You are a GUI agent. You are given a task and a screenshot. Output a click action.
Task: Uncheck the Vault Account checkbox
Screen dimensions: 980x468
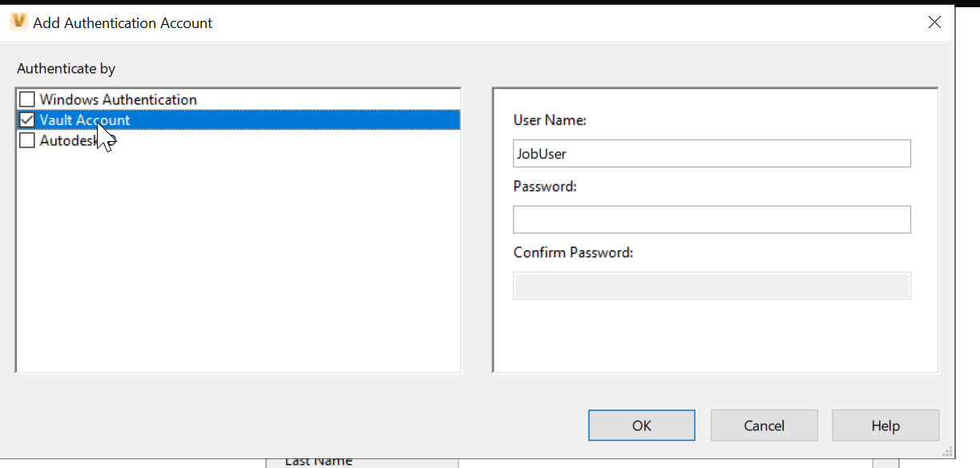[x=27, y=119]
